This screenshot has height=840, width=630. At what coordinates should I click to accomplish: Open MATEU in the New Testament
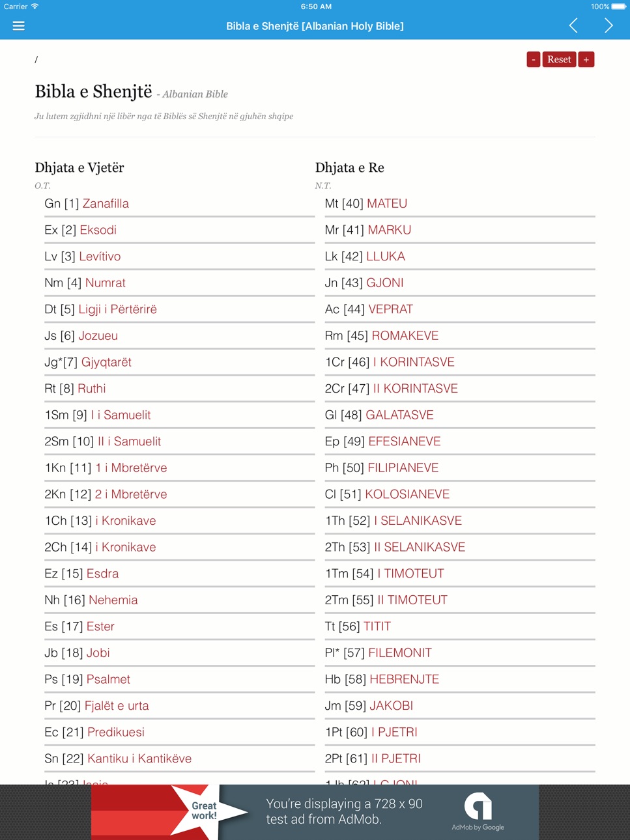[387, 204]
